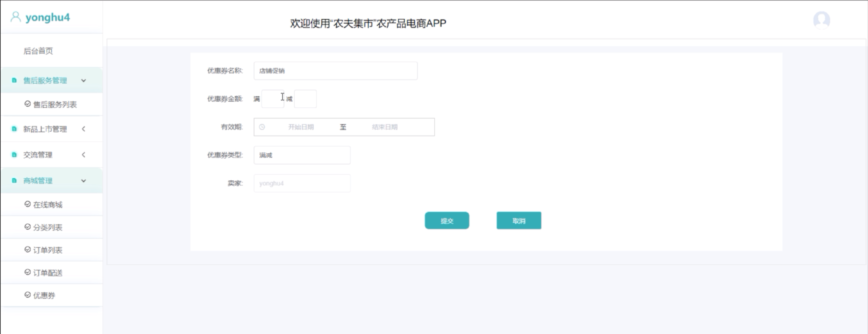The height and width of the screenshot is (334, 868).
Task: Collapse the 商城管理 menu chevron
Action: pyautogui.click(x=84, y=181)
